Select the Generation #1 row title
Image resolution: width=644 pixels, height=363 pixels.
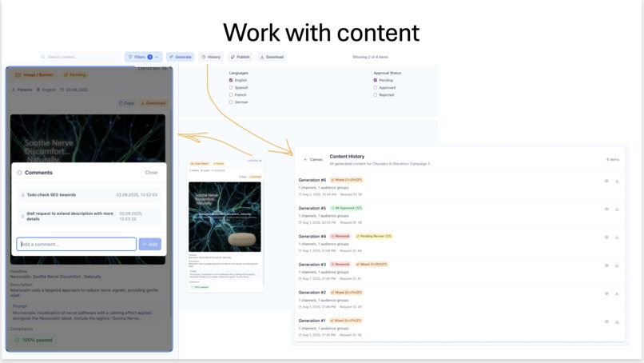[x=312, y=321]
